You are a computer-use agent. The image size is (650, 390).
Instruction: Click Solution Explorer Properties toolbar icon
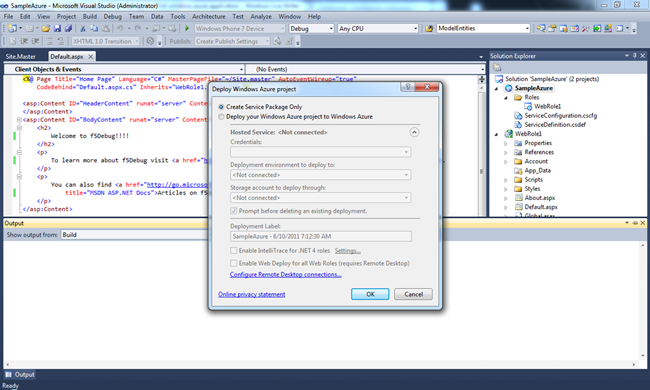(497, 68)
